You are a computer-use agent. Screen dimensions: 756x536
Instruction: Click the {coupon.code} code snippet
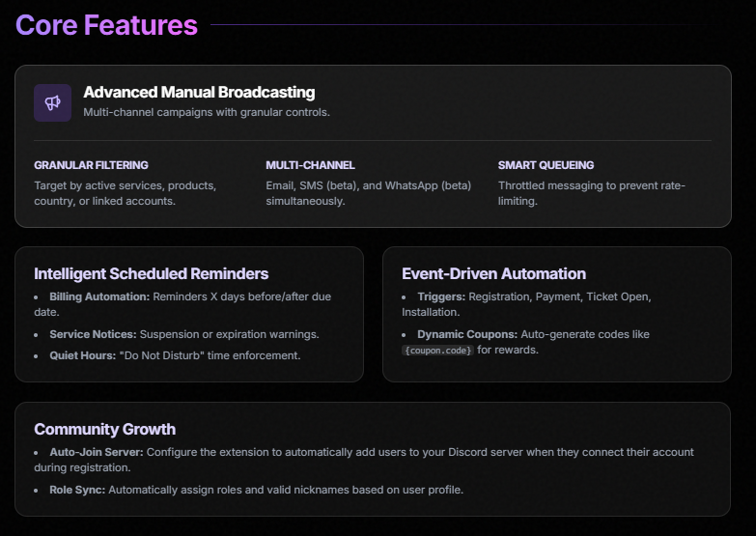coord(437,351)
